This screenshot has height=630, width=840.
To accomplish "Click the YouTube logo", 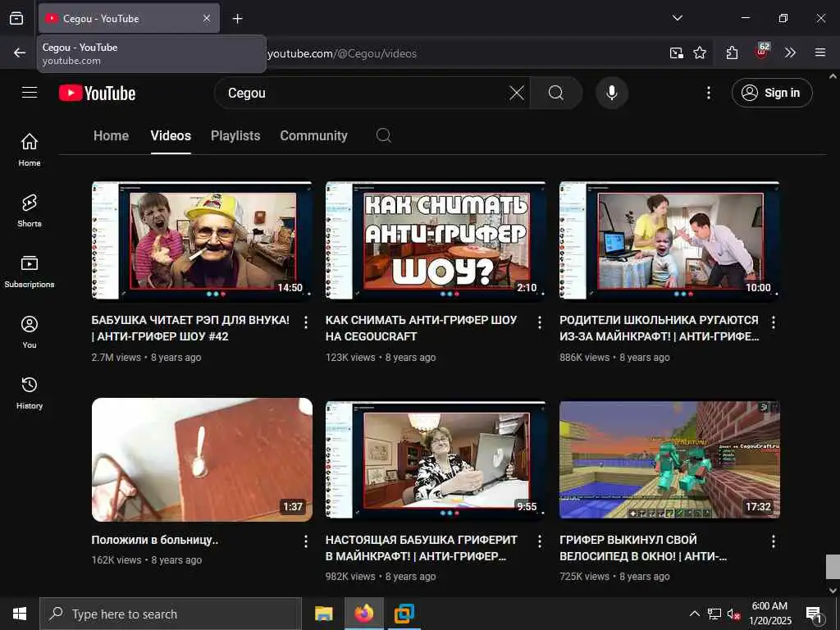I will tap(97, 94).
